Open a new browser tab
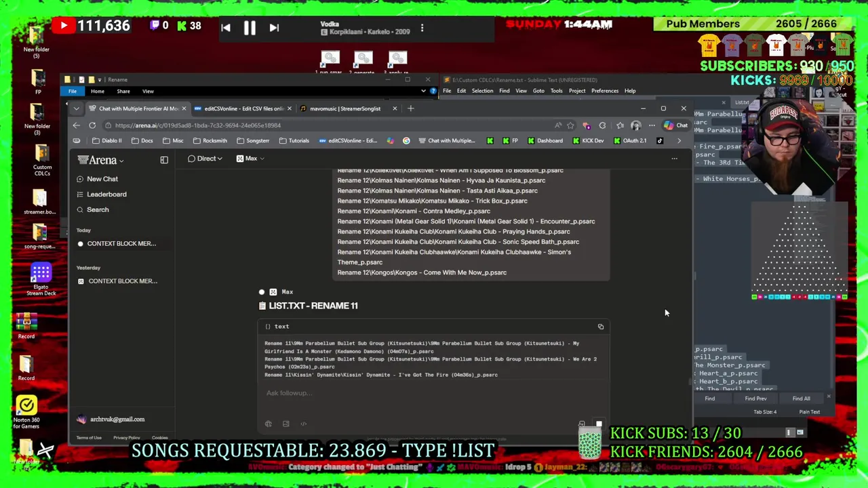 point(410,108)
